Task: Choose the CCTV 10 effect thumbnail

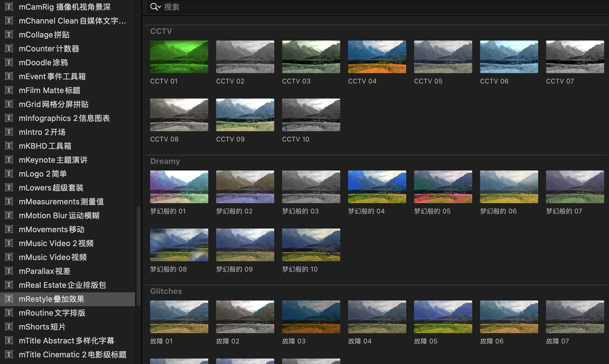Action: (x=311, y=115)
